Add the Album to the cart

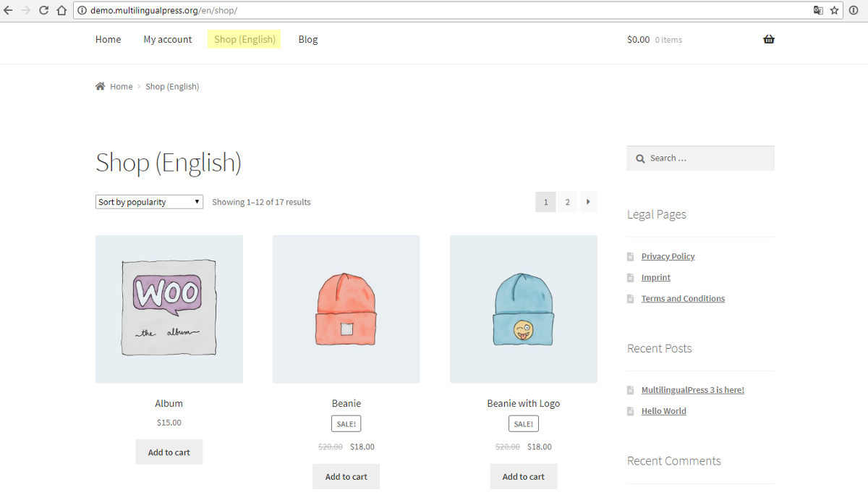[x=169, y=451]
